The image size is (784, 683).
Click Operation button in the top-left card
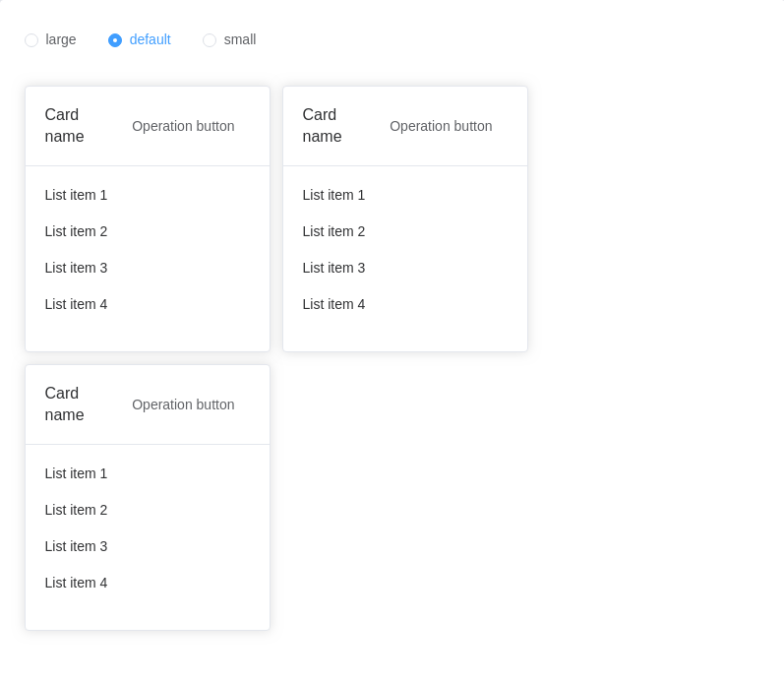click(183, 126)
